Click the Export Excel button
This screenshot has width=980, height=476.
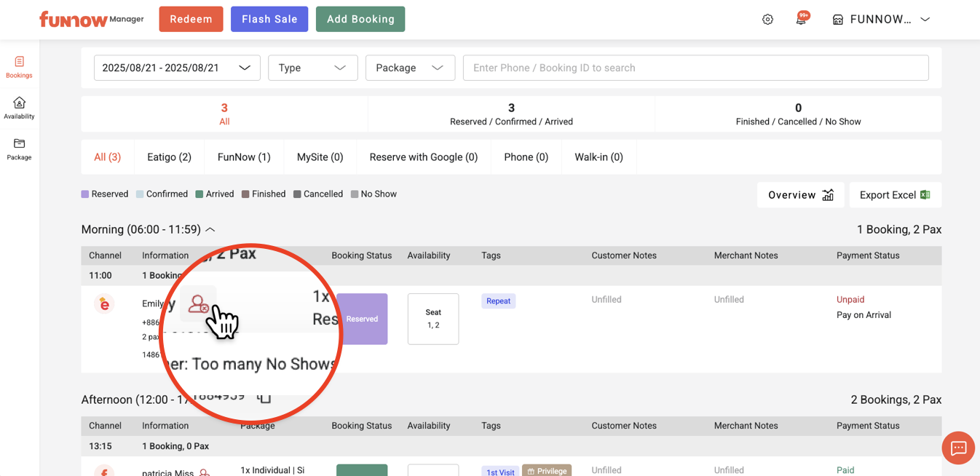click(x=895, y=195)
